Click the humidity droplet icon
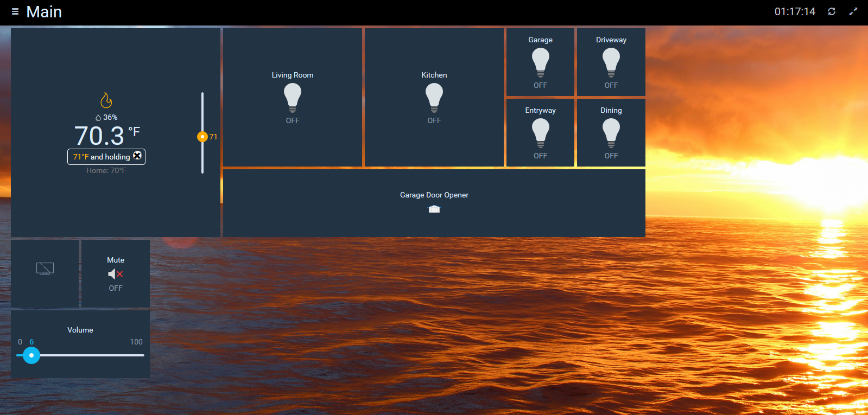The image size is (868, 415). pyautogui.click(x=98, y=118)
